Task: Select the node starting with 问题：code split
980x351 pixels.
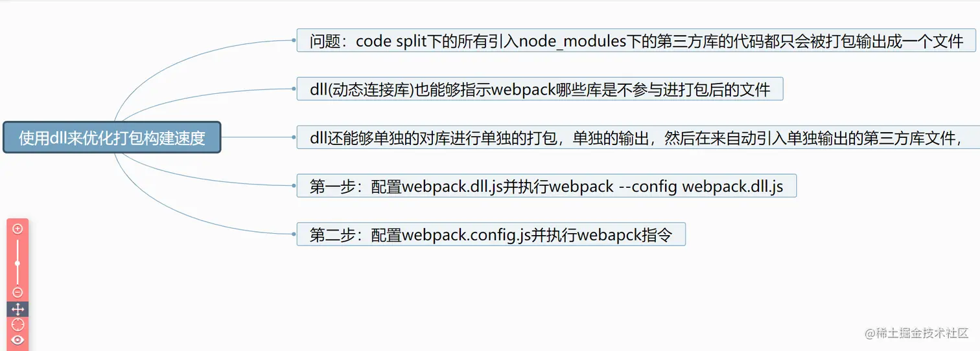Action: point(636,40)
